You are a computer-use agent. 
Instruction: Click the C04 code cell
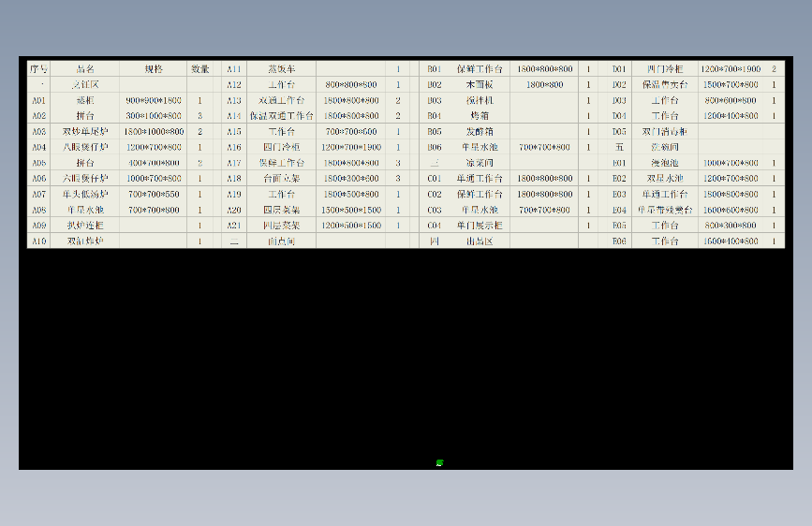(434, 226)
